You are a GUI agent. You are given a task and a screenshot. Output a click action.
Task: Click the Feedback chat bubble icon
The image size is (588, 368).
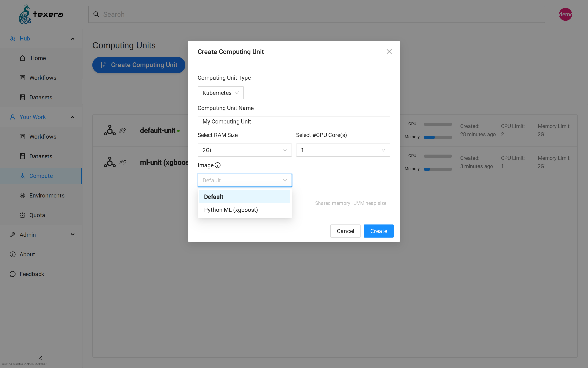point(13,274)
